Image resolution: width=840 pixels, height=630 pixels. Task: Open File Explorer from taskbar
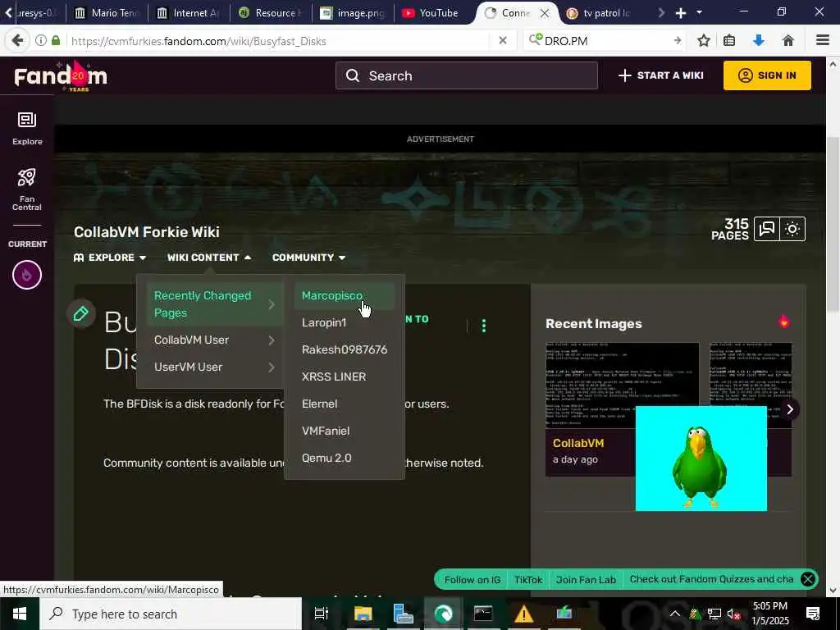(x=363, y=614)
